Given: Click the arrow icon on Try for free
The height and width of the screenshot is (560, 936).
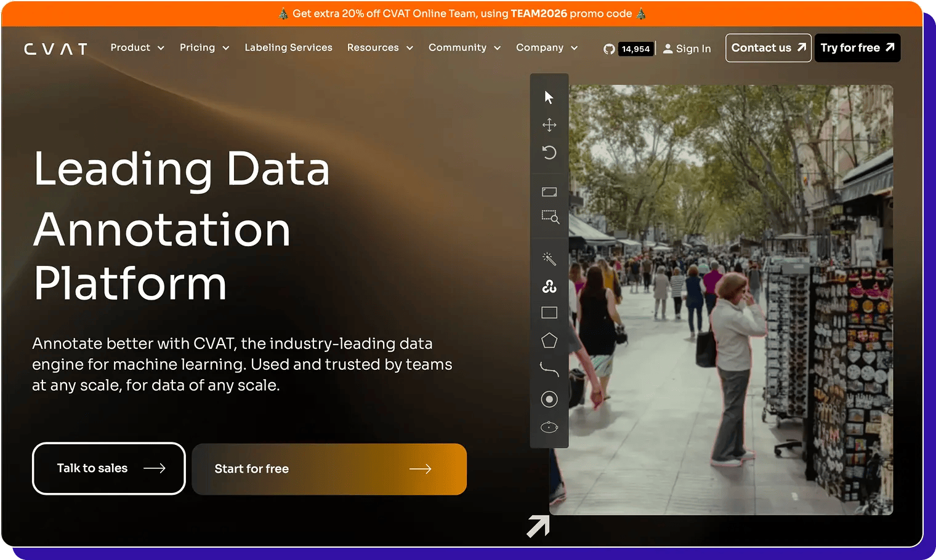Looking at the screenshot, I should 890,47.
